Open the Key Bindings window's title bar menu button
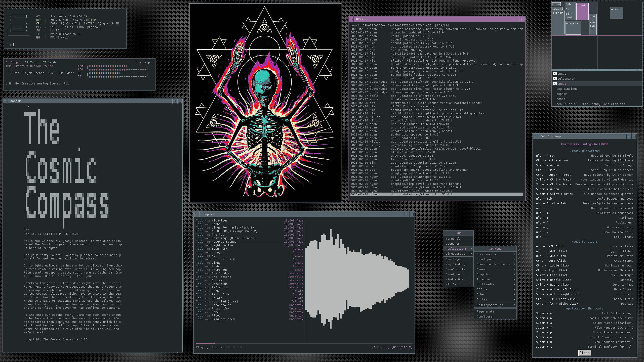The image size is (644, 362). (535, 136)
